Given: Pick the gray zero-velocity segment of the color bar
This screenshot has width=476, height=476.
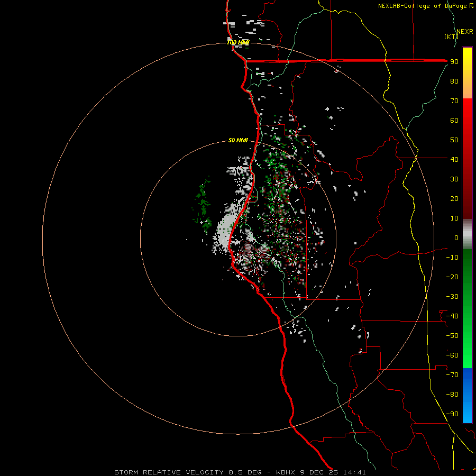Looking at the screenshot, I should (x=467, y=234).
